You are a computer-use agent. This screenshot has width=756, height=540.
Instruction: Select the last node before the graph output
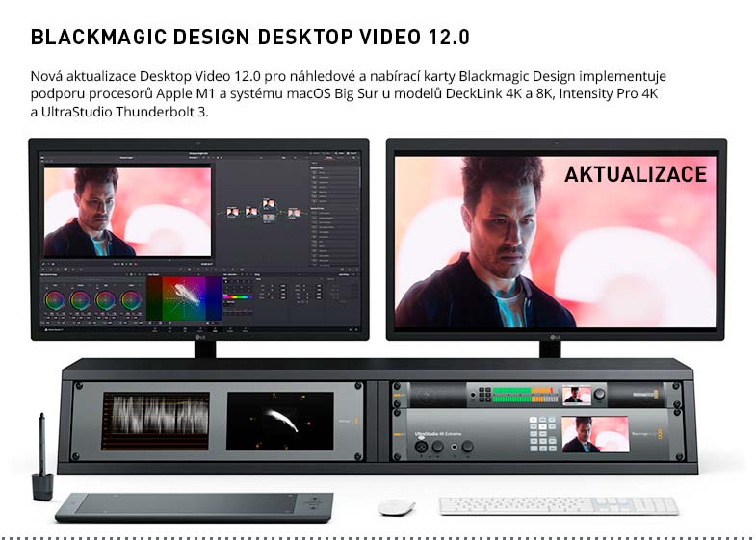point(294,213)
